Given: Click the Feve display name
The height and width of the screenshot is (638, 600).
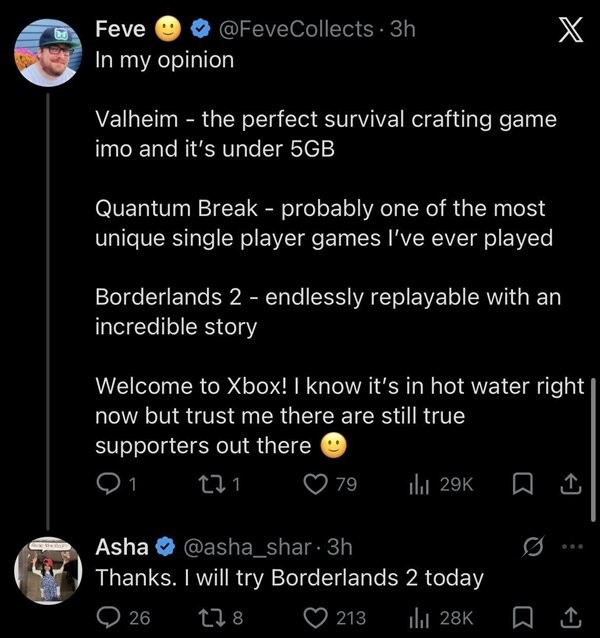Looking at the screenshot, I should (x=120, y=29).
